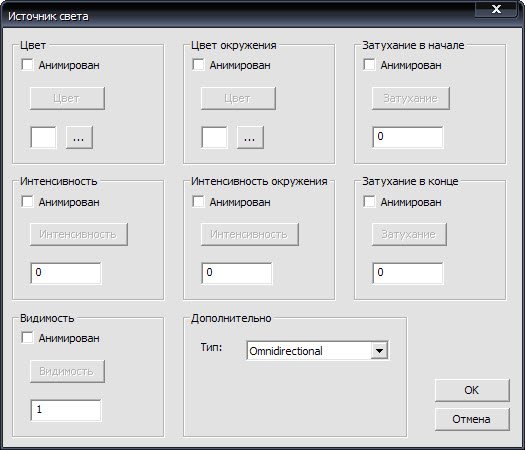
Task: Click the Затухание в конце value field
Action: [x=408, y=273]
